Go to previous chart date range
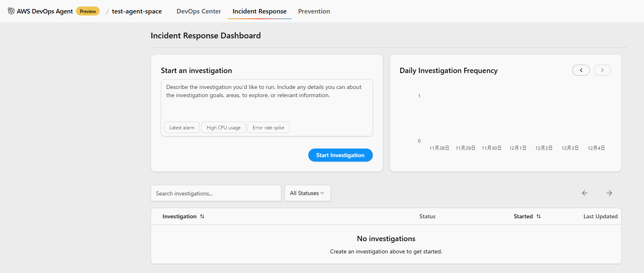 [x=581, y=70]
